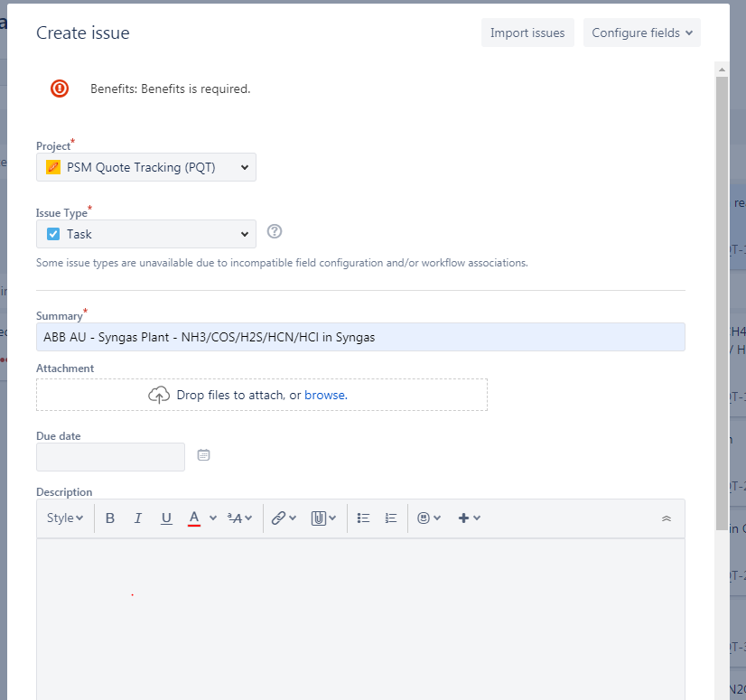Open emoticon picker icon
This screenshot has height=700, width=746.
pos(424,518)
